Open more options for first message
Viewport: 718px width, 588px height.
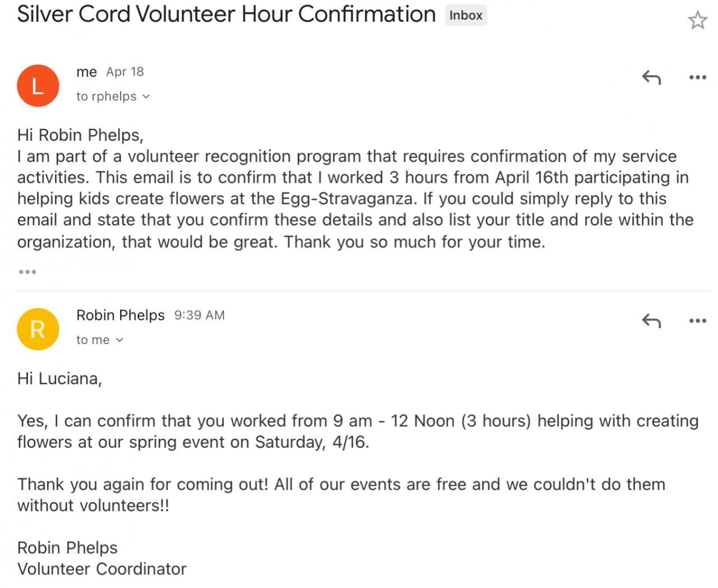pyautogui.click(x=697, y=77)
